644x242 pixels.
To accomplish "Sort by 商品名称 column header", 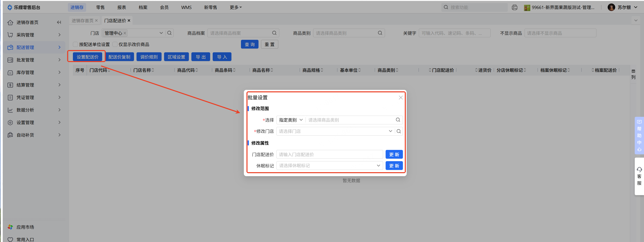I will pos(263,70).
